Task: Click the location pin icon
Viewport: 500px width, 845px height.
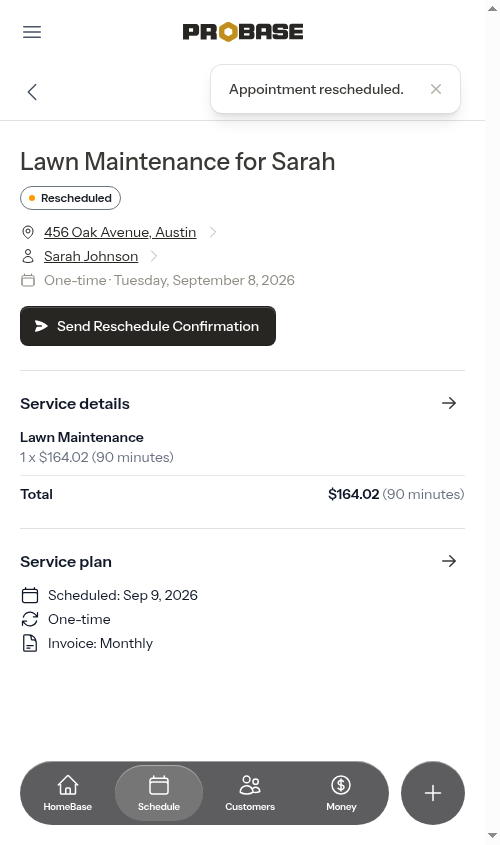Action: pyautogui.click(x=28, y=232)
